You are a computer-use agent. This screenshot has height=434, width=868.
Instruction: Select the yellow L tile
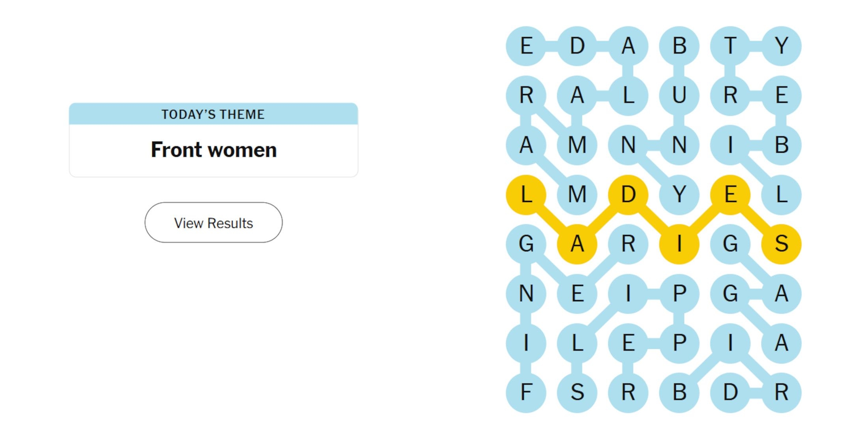click(x=526, y=195)
